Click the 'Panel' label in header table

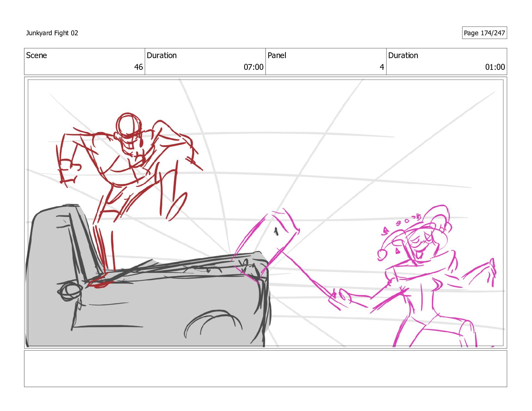[277, 55]
